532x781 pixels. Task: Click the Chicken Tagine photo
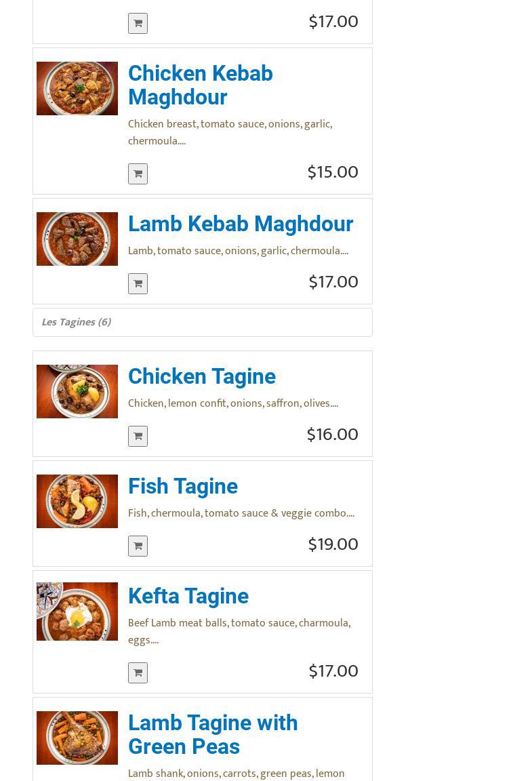[77, 391]
